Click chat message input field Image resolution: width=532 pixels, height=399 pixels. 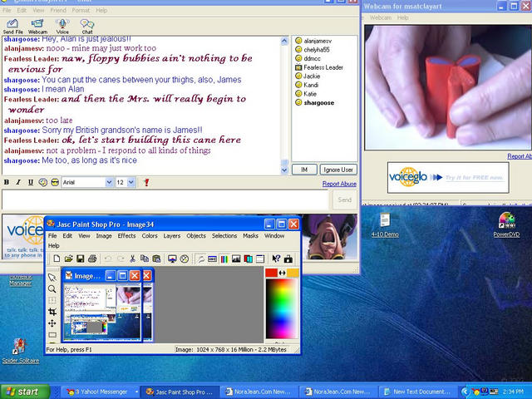(x=165, y=199)
